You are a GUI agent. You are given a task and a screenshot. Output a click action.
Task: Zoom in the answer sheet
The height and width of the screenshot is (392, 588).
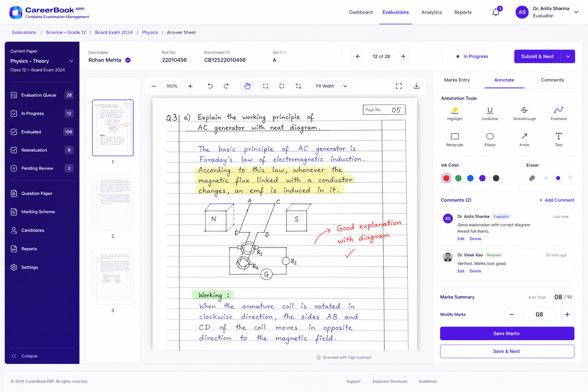tap(190, 86)
